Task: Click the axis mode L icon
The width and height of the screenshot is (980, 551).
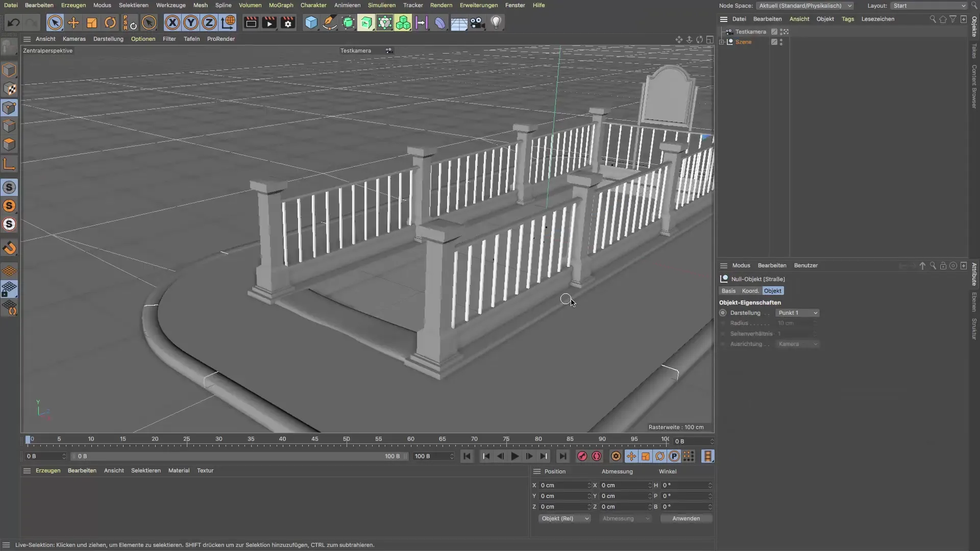Action: [9, 164]
